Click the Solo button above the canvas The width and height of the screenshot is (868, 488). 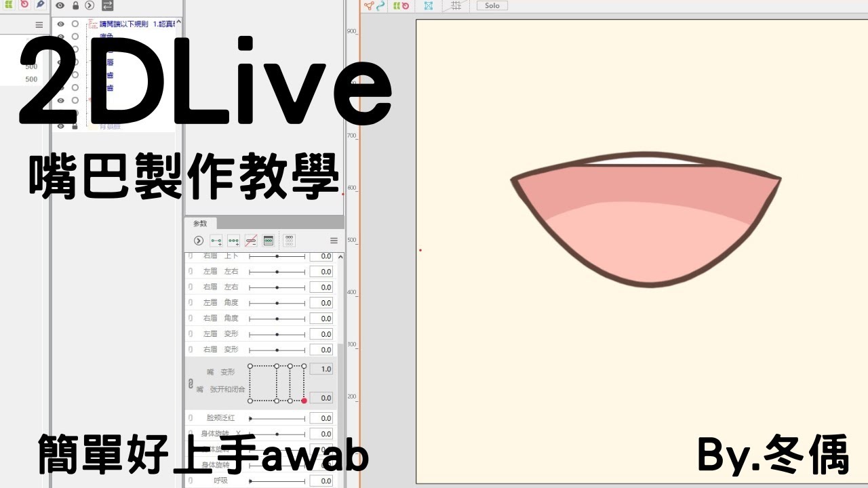[492, 5]
